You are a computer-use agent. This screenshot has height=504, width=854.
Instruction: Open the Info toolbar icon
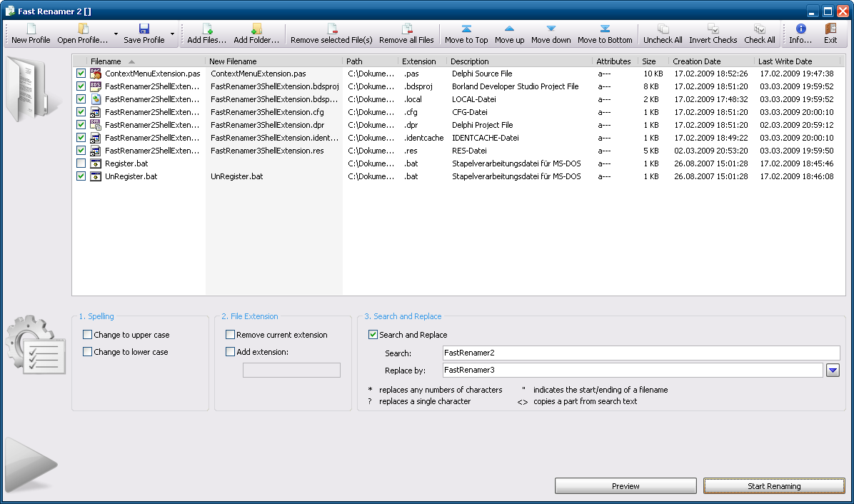click(800, 29)
